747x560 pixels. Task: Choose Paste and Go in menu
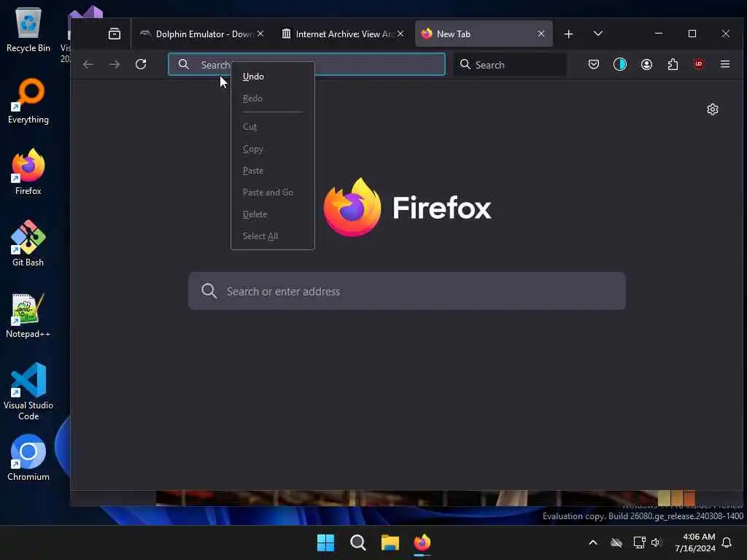(273, 192)
